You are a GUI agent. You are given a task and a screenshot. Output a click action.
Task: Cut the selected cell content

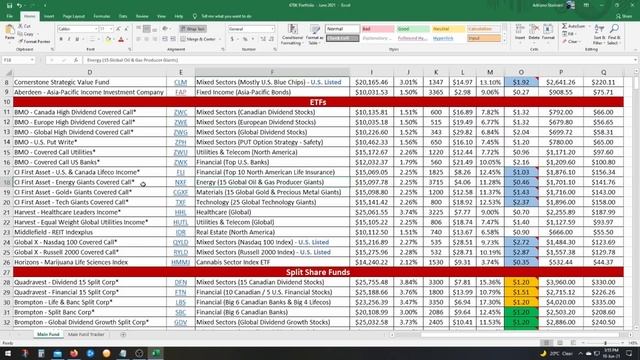[24, 26]
